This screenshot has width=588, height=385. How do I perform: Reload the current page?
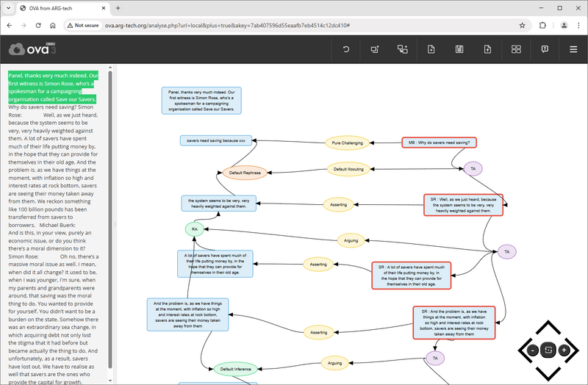click(38, 26)
